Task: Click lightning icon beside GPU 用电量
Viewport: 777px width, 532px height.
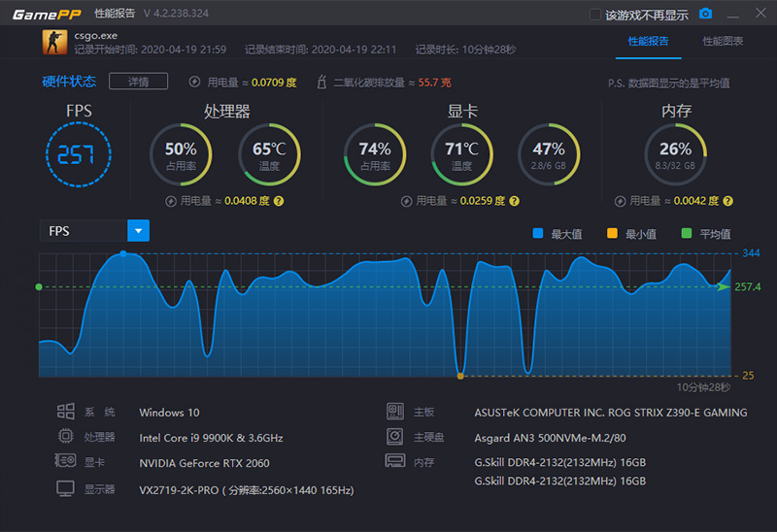Action: click(406, 201)
